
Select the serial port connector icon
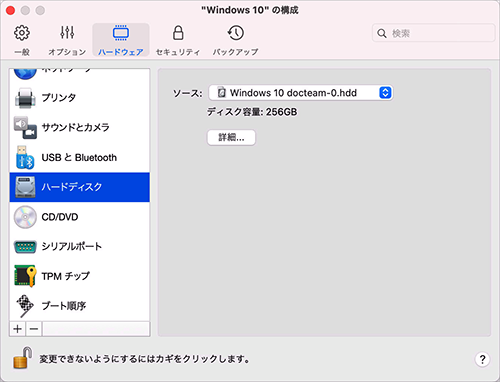pos(25,247)
